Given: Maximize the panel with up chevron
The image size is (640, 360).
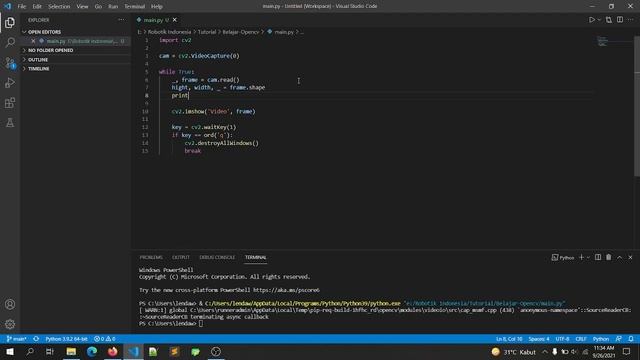Looking at the screenshot, I should point(620,257).
